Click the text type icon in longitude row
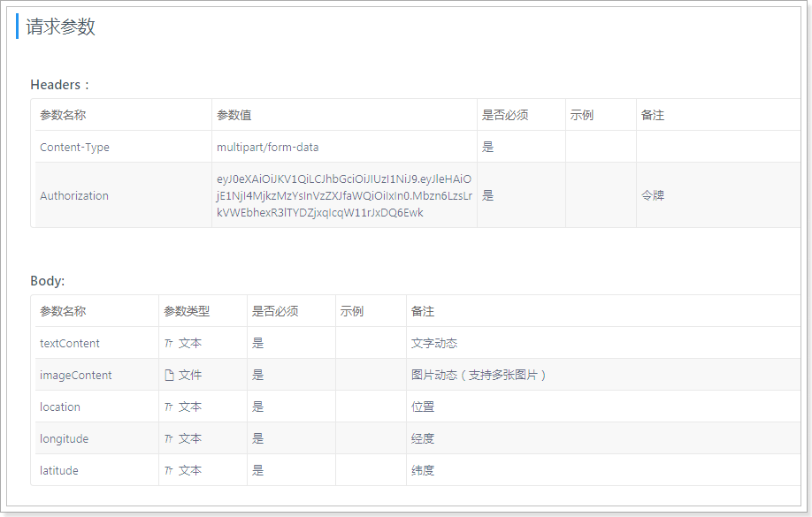The image size is (812, 517). [168, 439]
